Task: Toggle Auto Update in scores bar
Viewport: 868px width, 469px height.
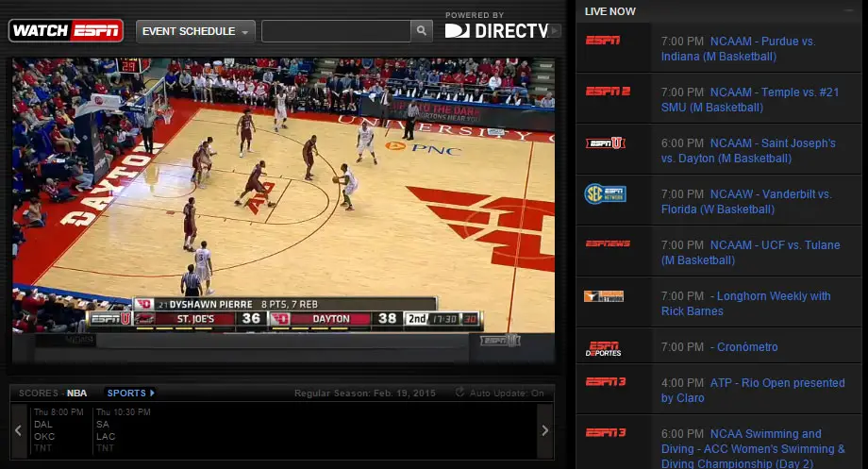Action: pos(500,394)
